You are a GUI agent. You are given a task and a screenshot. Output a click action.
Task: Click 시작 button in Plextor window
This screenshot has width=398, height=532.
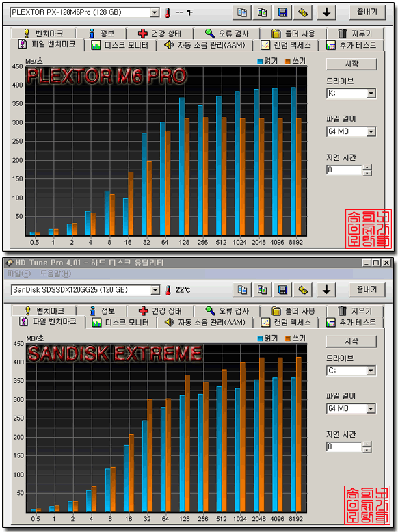point(351,64)
